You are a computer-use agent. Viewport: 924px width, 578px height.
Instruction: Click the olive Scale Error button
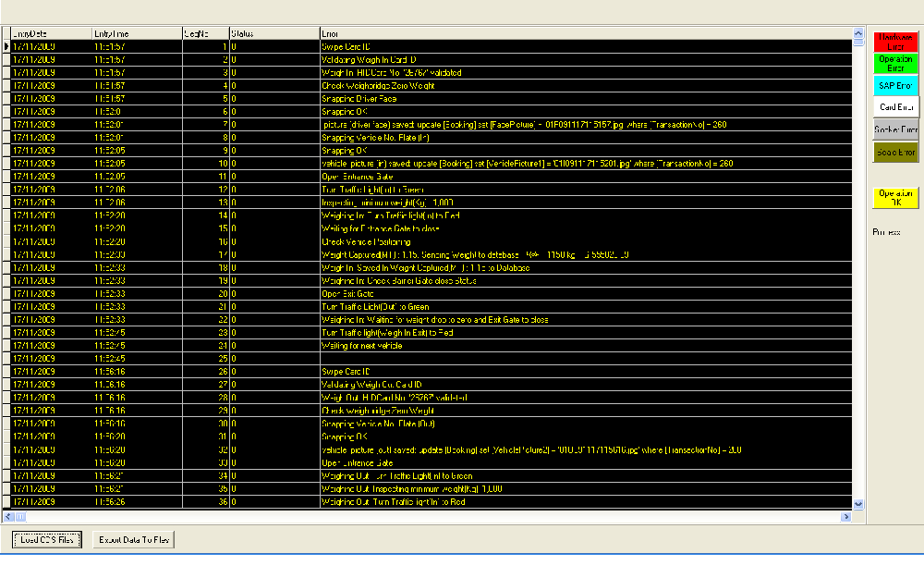point(895,153)
